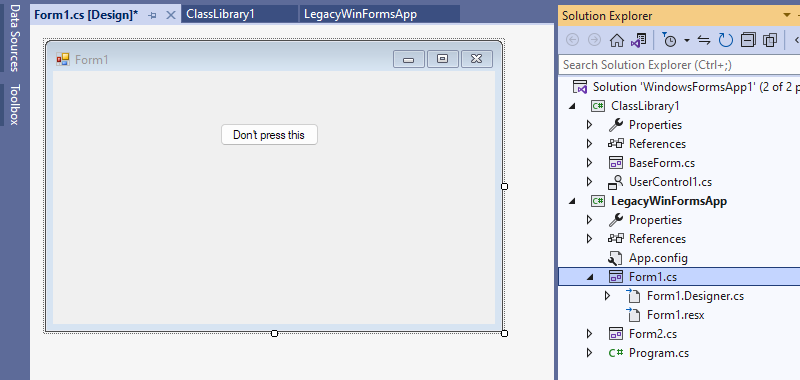800x380 pixels.
Task: Click the bottom-right corner handle of Form1
Action: 505,333
